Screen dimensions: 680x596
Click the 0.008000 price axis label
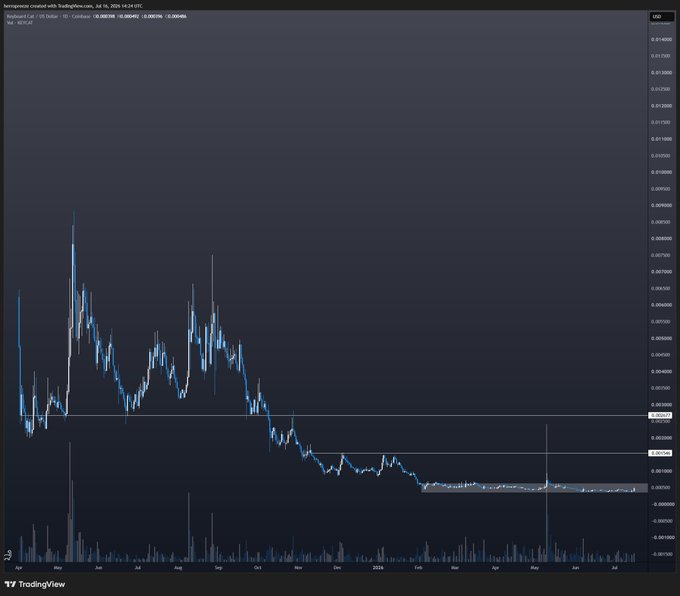661,239
